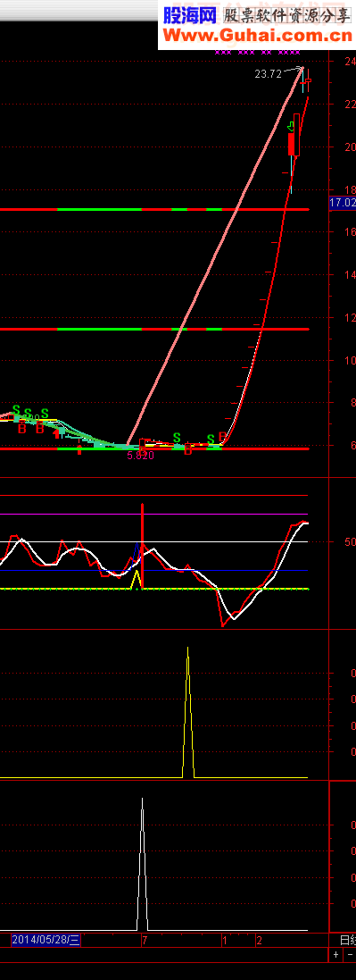Click the red up-arrow signal near the B markers

pos(57,433)
